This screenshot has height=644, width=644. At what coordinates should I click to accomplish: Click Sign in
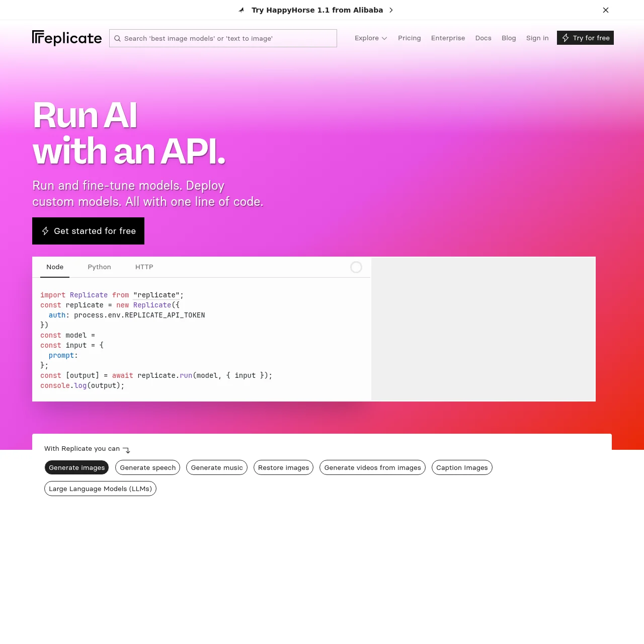tap(537, 38)
